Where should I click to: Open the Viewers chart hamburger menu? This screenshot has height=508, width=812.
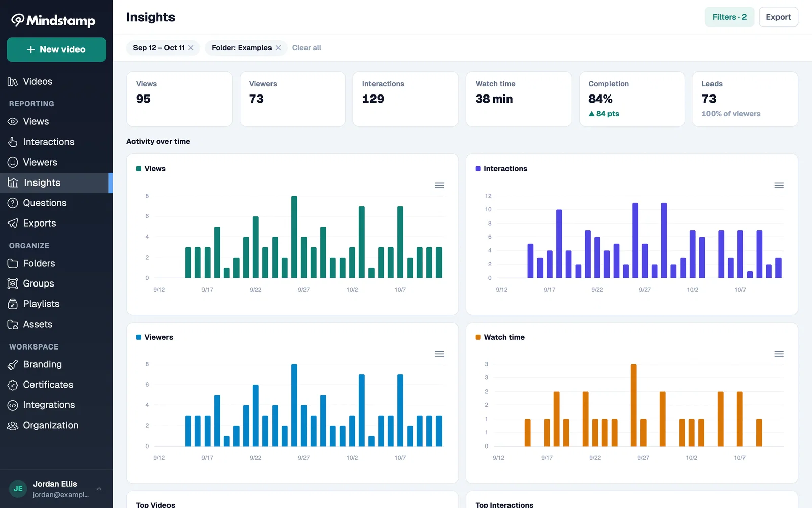point(439,354)
